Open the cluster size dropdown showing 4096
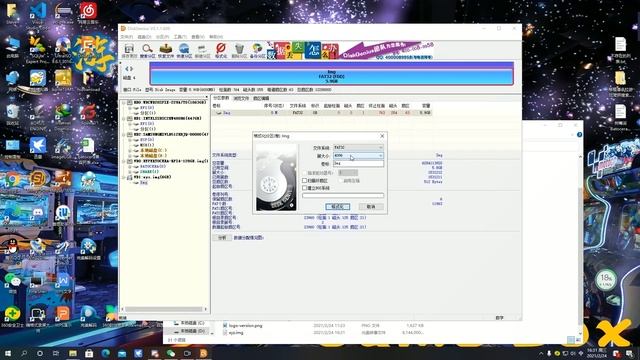Image resolution: width=640 pixels, height=360 pixels. 358,156
